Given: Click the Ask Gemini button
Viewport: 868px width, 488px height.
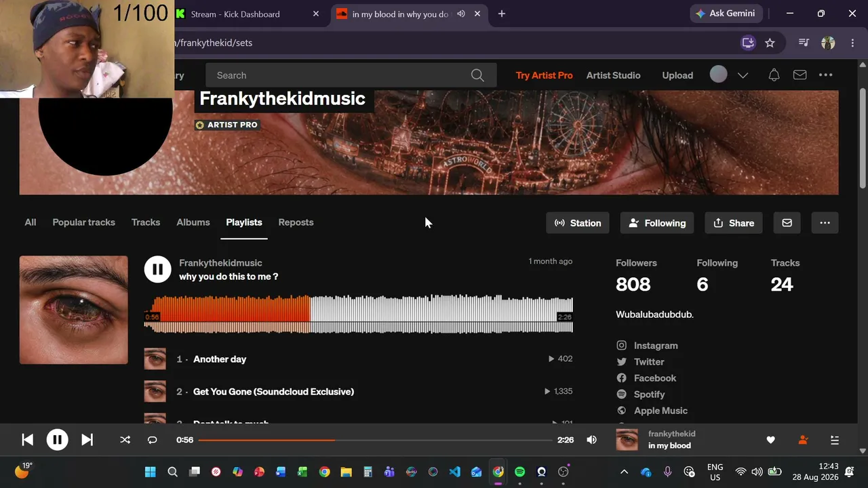Looking at the screenshot, I should 725,14.
